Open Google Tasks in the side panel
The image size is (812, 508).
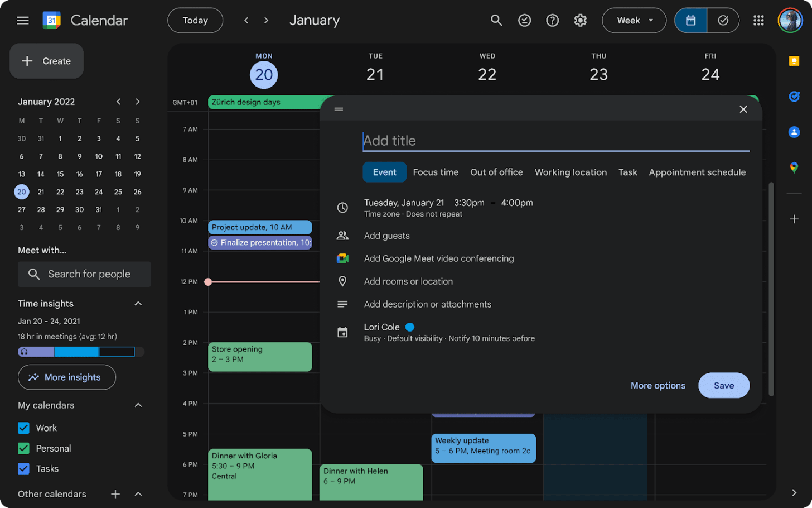click(x=794, y=96)
